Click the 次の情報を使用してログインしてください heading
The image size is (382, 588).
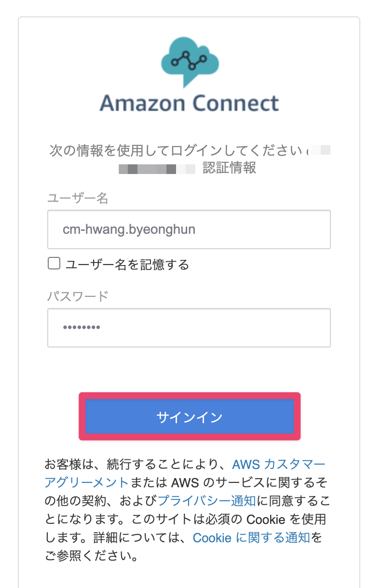(x=176, y=150)
